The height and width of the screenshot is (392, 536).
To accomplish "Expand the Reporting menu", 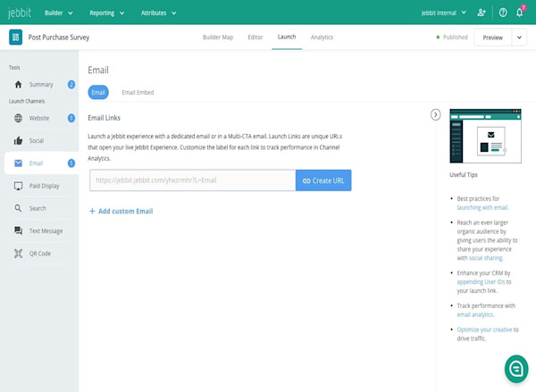I will 106,13.
